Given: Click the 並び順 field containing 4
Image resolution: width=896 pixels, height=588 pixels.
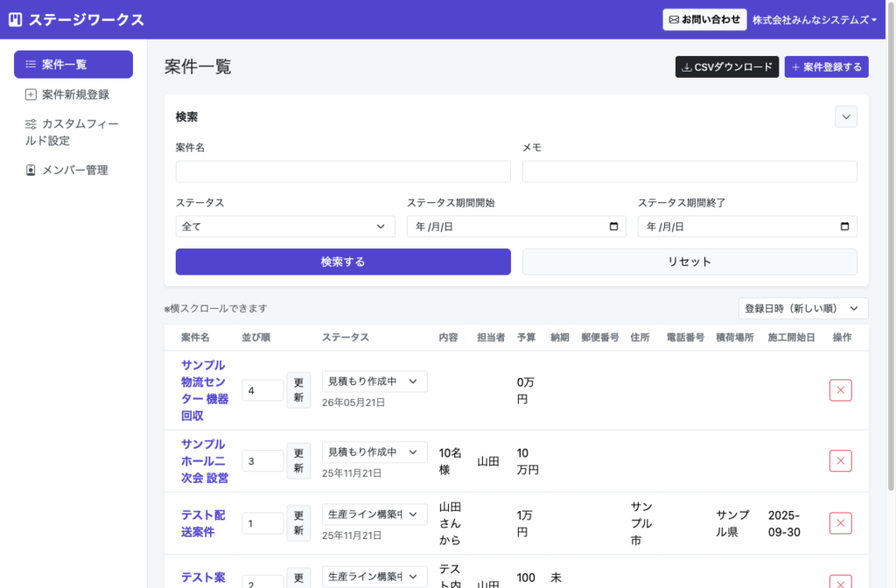Looking at the screenshot, I should pos(262,390).
